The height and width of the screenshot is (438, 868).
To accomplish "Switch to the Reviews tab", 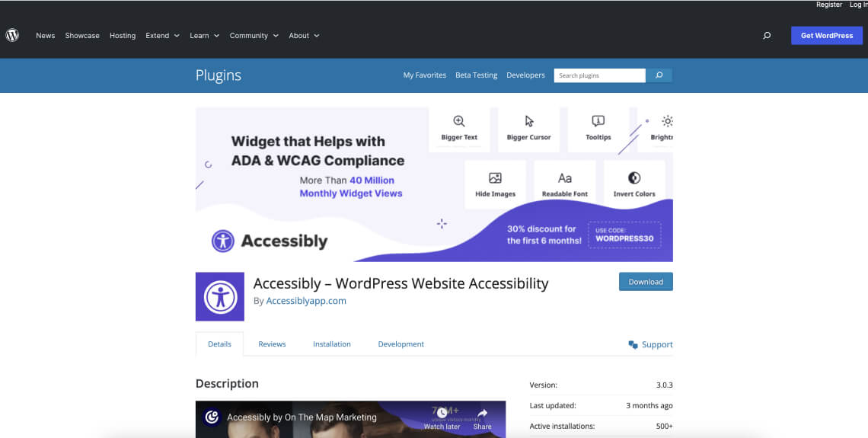I will (x=272, y=344).
